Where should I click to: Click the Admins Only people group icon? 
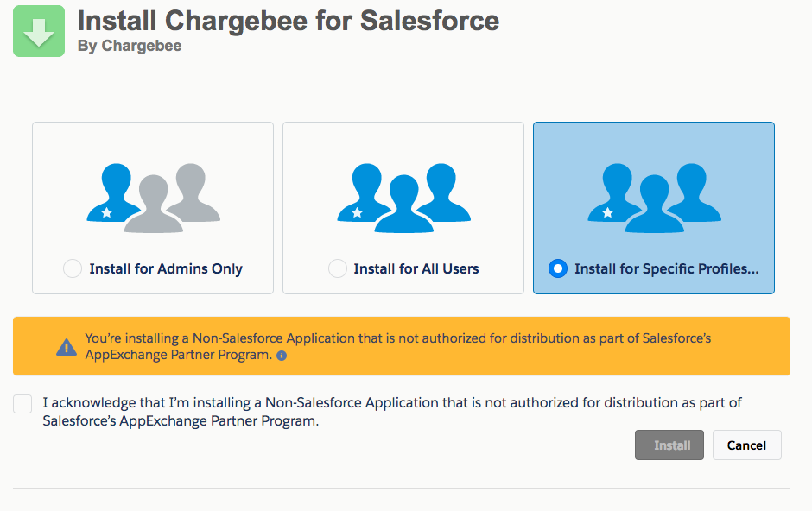coord(153,198)
